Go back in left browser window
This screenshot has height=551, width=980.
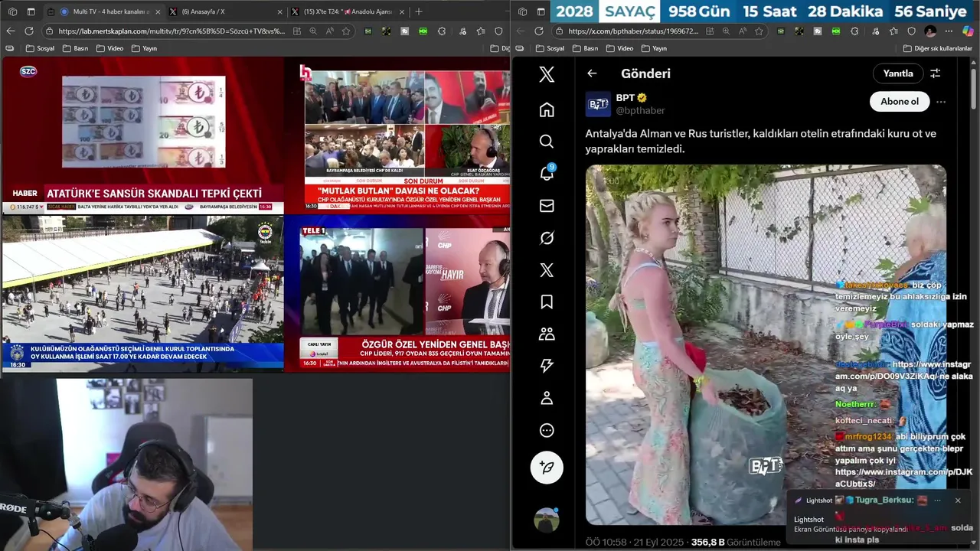[x=11, y=31]
